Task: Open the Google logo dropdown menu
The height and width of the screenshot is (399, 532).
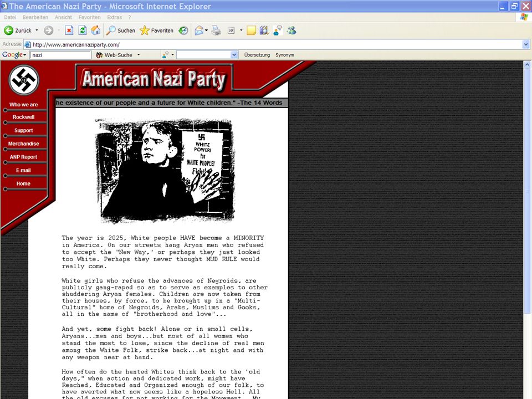Action: click(x=14, y=55)
